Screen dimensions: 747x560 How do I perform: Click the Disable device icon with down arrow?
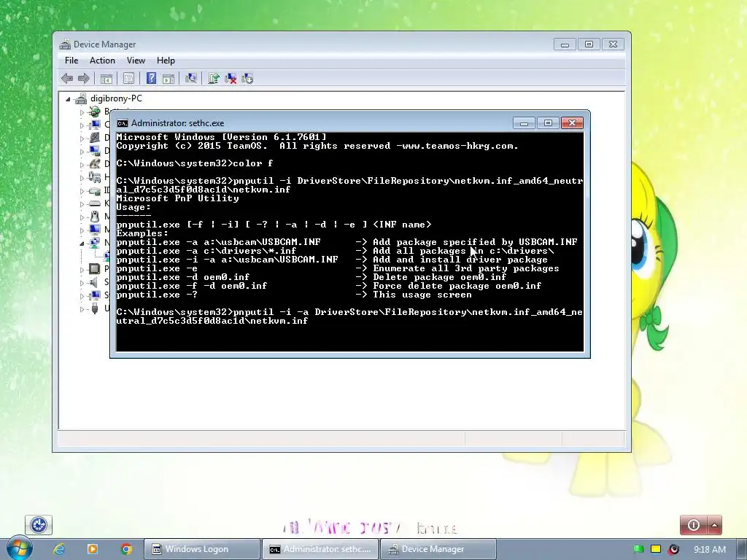tap(247, 78)
